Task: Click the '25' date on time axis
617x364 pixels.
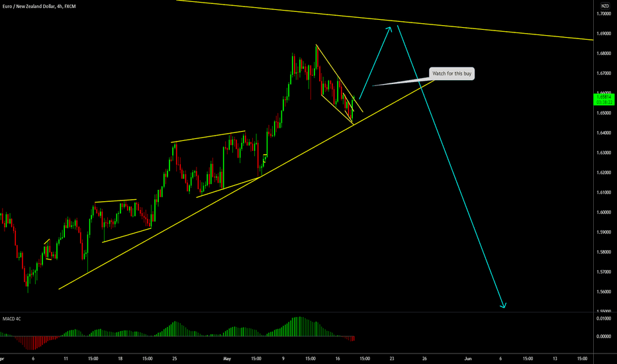Action: click(x=174, y=359)
